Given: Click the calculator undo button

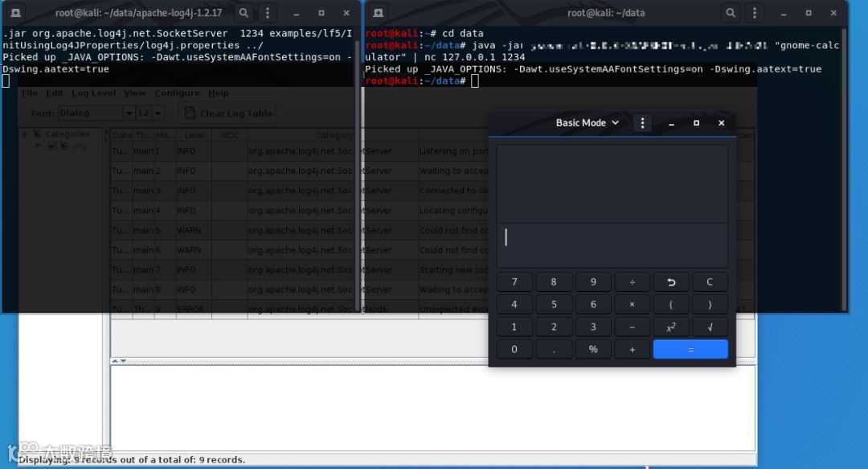Looking at the screenshot, I should [x=671, y=282].
